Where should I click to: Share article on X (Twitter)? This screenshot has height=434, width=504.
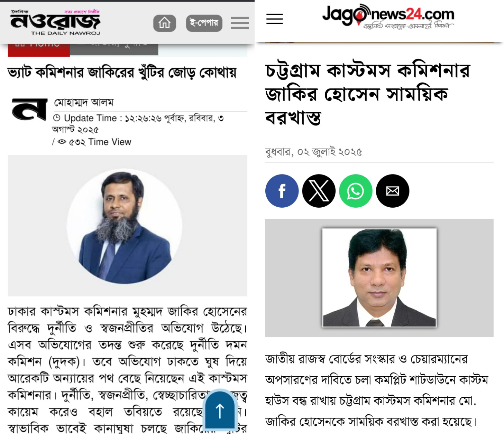(319, 191)
